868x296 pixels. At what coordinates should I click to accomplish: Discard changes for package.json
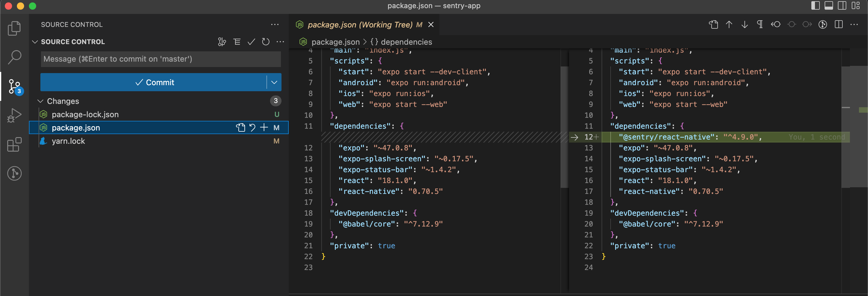(252, 127)
